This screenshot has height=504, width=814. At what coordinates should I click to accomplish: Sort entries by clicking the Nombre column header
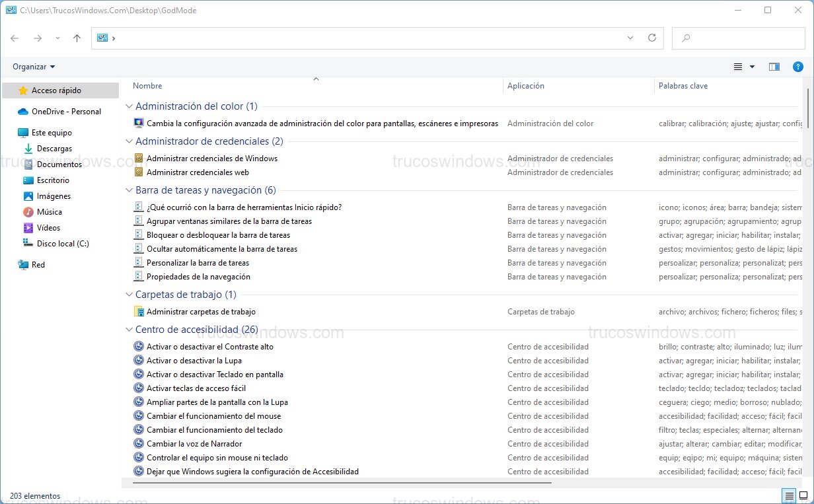147,85
